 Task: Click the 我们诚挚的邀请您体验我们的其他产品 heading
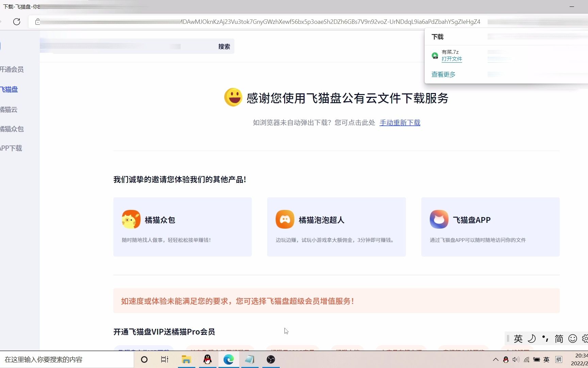pyautogui.click(x=180, y=180)
